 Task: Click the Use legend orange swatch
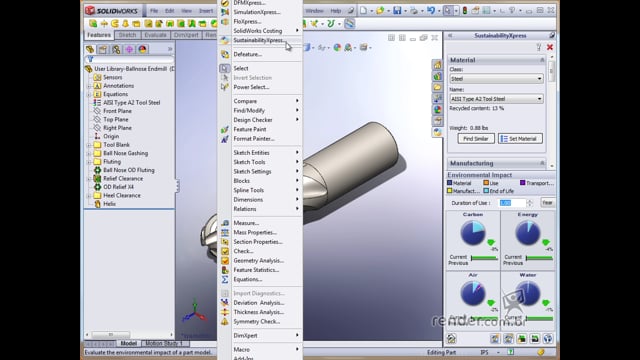[x=486, y=183]
